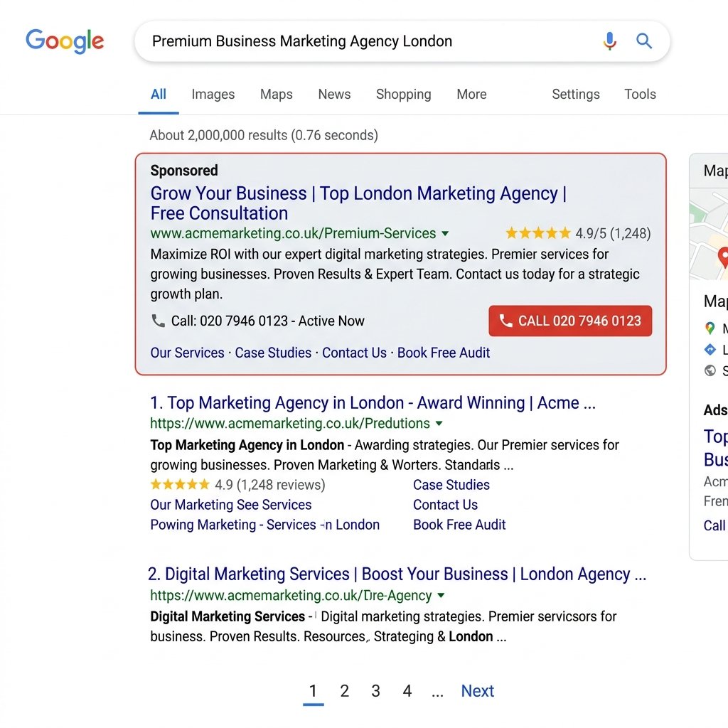The image size is (728, 728).
Task: Open 'Book Free Audit' under first organic result
Action: coord(459,525)
